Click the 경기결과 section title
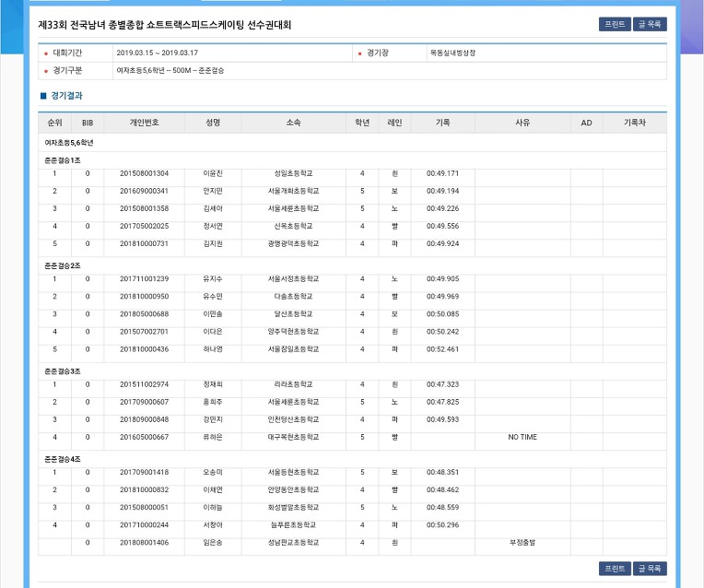The width and height of the screenshot is (704, 588). (66, 96)
